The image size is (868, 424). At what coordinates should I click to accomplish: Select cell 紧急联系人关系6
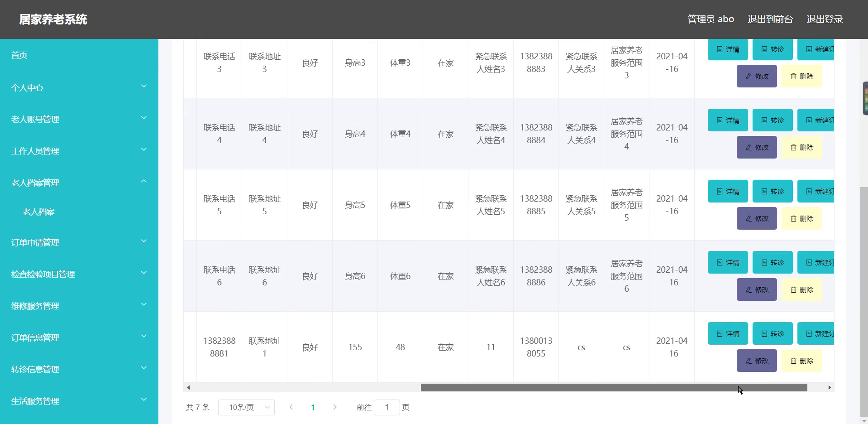click(581, 276)
